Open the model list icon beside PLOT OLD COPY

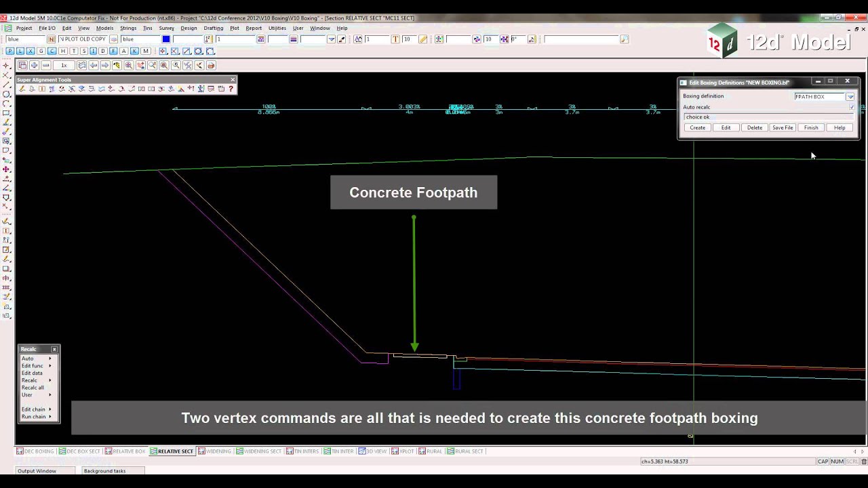tap(113, 39)
